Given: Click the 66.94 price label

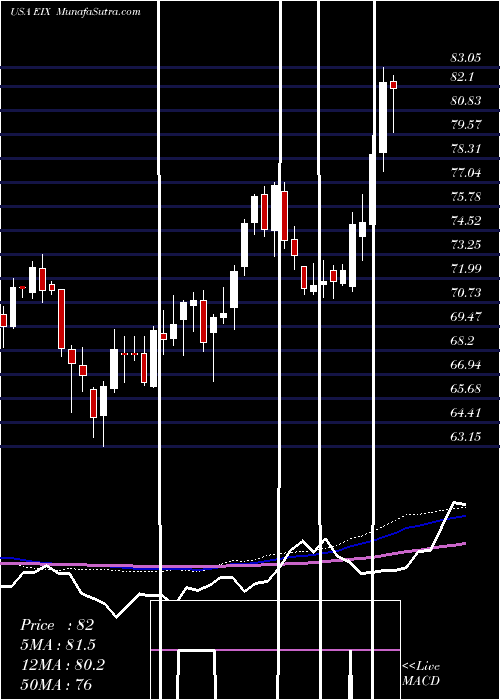Looking at the screenshot, I should (x=466, y=365).
